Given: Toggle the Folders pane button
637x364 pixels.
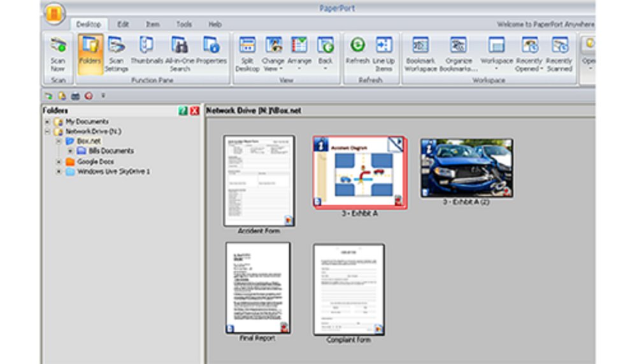Looking at the screenshot, I should (x=89, y=54).
